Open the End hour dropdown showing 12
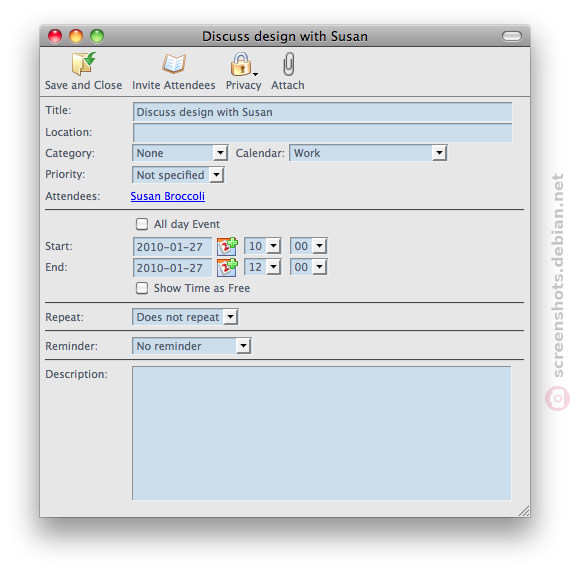This screenshot has width=570, height=572. [x=263, y=267]
